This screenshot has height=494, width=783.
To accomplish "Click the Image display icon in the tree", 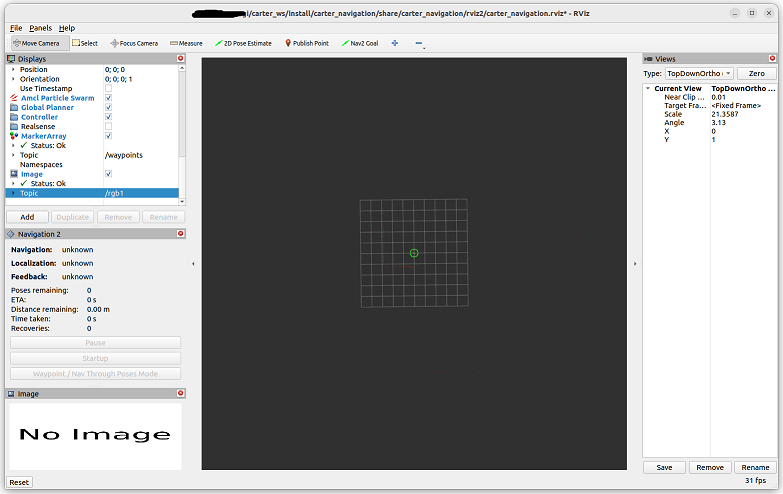I will click(14, 174).
